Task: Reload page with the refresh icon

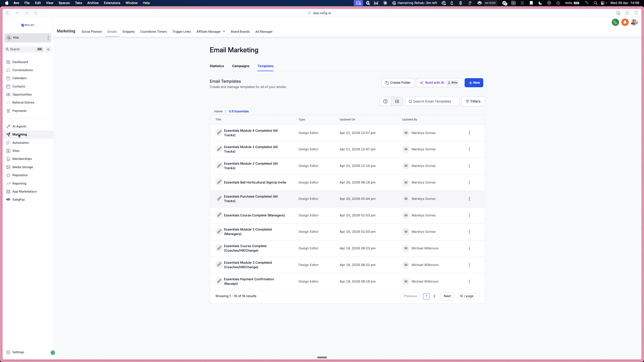Action: pos(36,13)
